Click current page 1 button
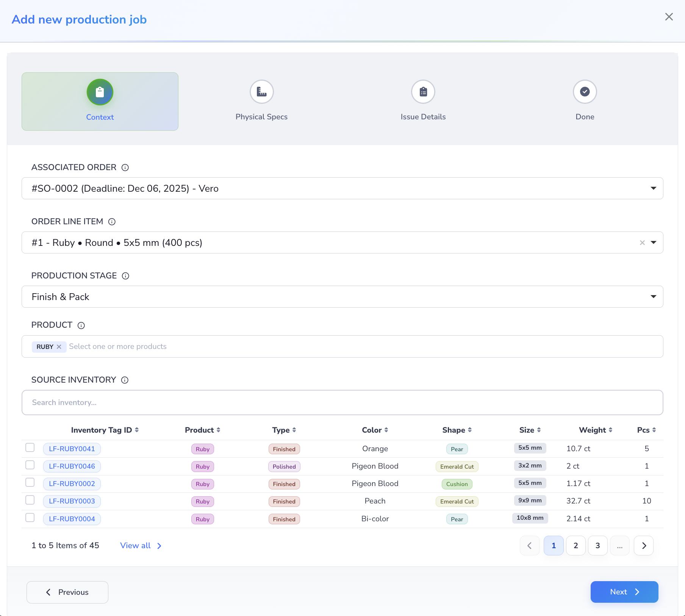The image size is (685, 616). pos(554,546)
